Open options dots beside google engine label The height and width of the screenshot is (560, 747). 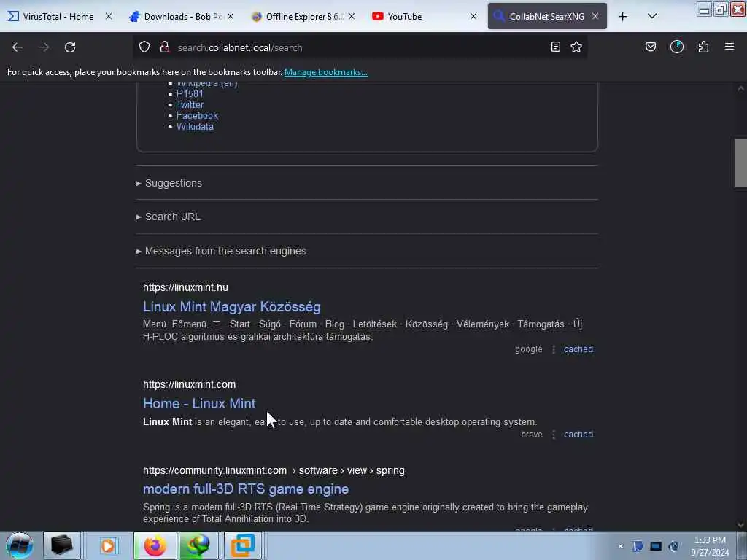click(x=554, y=349)
